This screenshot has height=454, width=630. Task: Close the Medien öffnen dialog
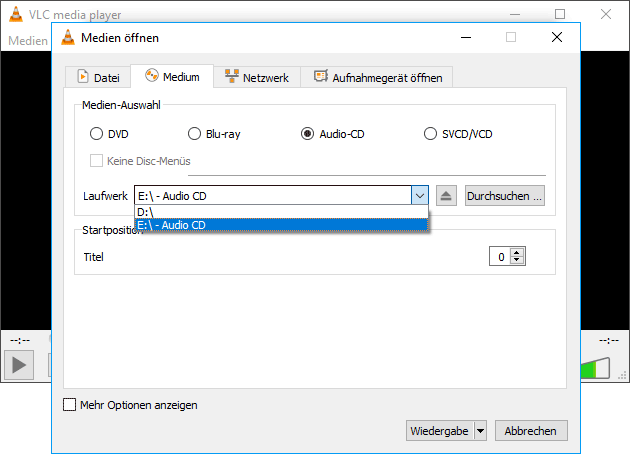tap(557, 37)
